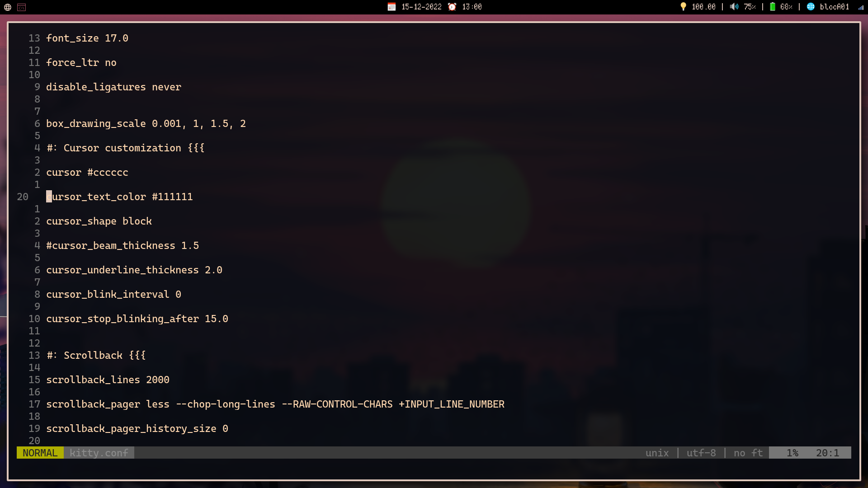Select the terminal window icon in the taskbar
The height and width of the screenshot is (488, 868).
pos(21,7)
